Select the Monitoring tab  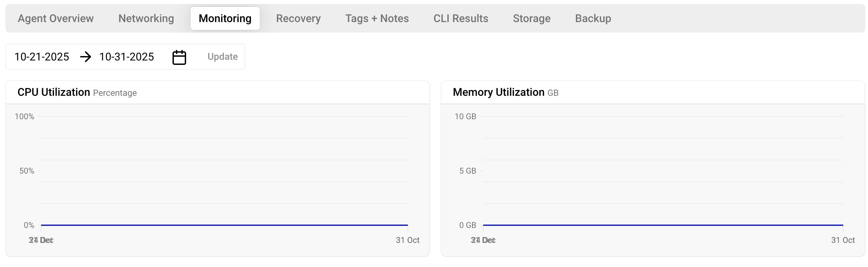pyautogui.click(x=225, y=18)
